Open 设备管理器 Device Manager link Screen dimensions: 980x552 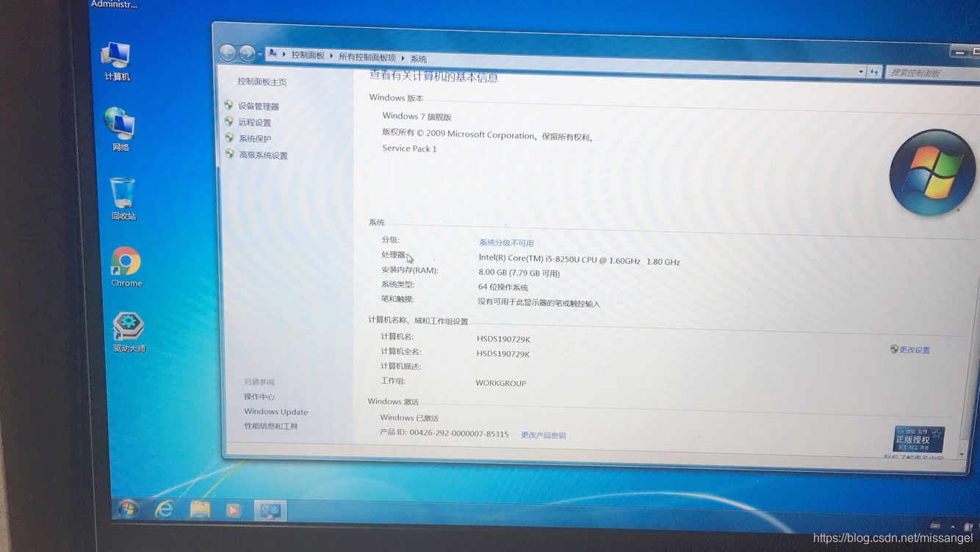tap(258, 107)
